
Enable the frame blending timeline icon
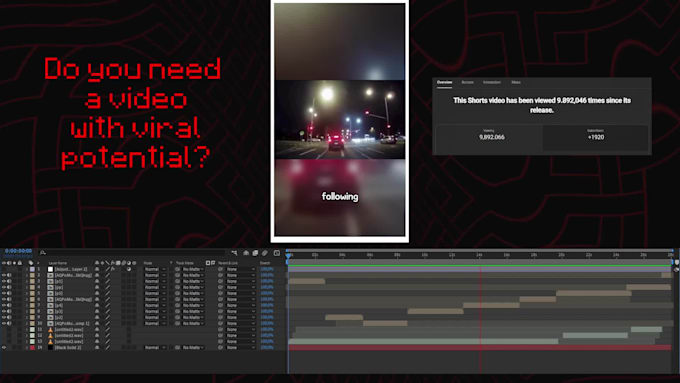click(255, 253)
